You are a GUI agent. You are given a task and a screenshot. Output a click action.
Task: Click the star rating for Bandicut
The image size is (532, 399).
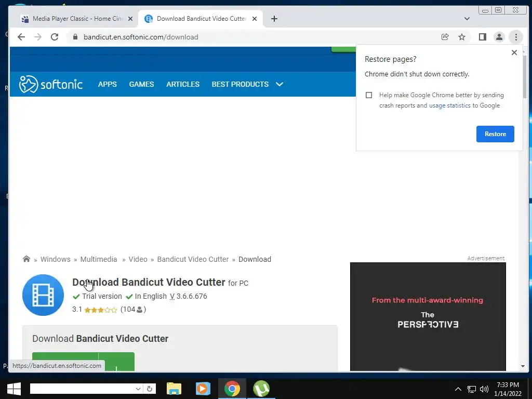coord(101,310)
